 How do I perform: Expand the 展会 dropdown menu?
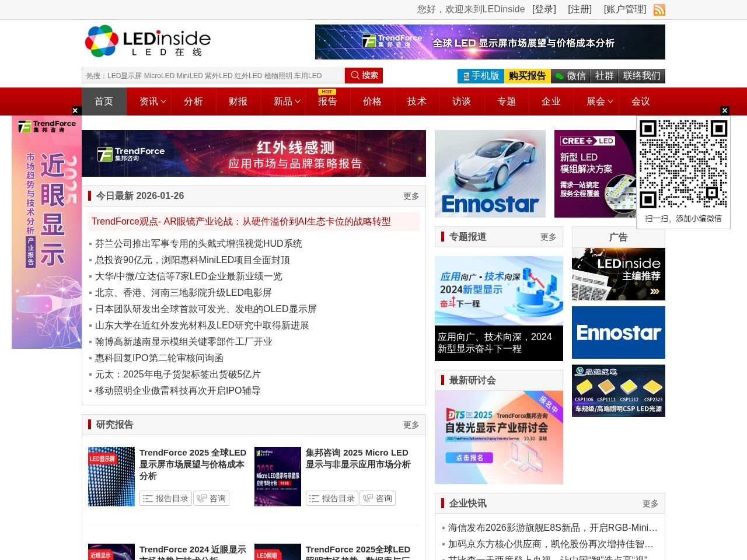click(x=599, y=101)
